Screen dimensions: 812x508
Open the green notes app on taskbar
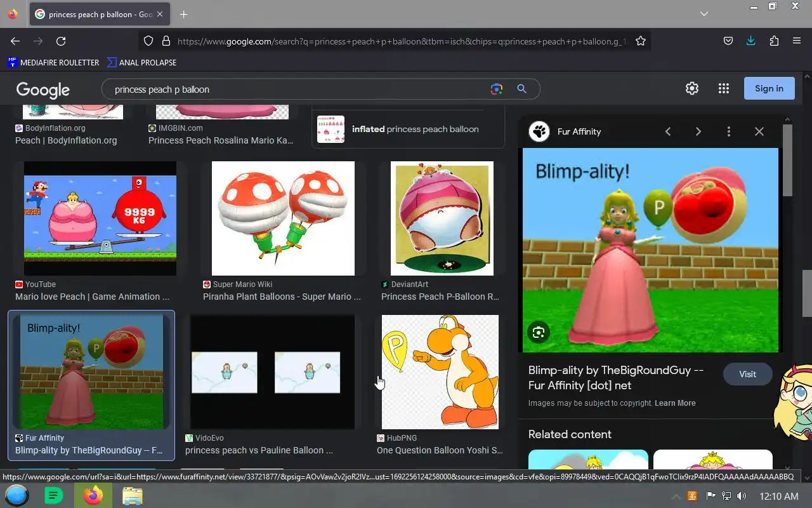click(54, 496)
